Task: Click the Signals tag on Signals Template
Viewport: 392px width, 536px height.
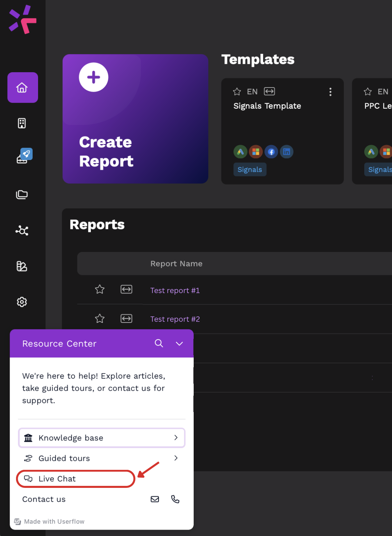Action: [x=250, y=169]
